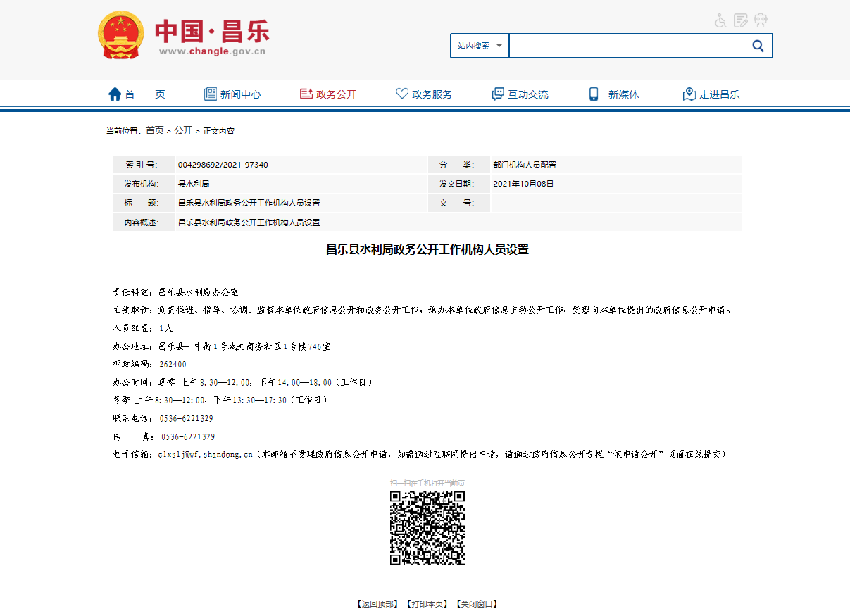The width and height of the screenshot is (850, 616).
Task: Click the phone icon beside 新媒体
Action: (x=594, y=94)
